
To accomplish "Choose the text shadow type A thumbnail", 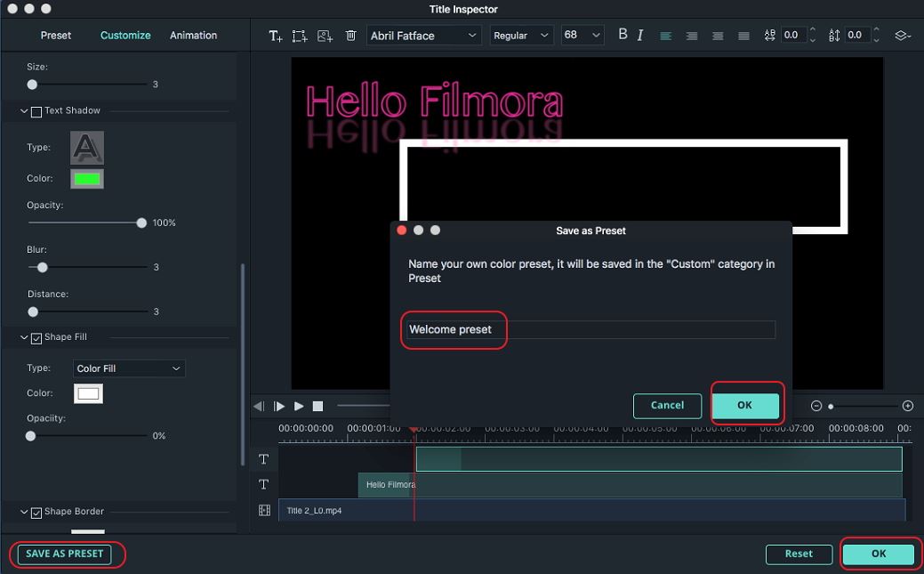I will pos(87,148).
